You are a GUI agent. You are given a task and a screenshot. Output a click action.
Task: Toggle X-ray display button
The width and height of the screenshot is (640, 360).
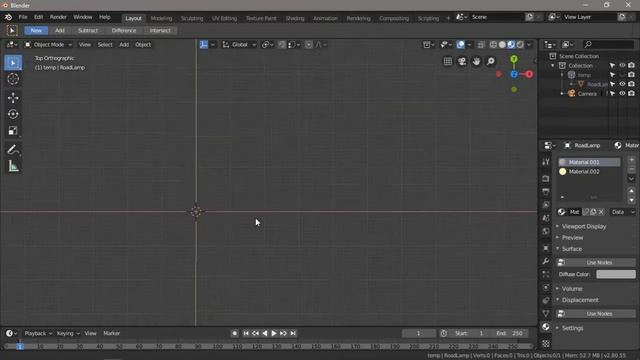click(x=481, y=44)
